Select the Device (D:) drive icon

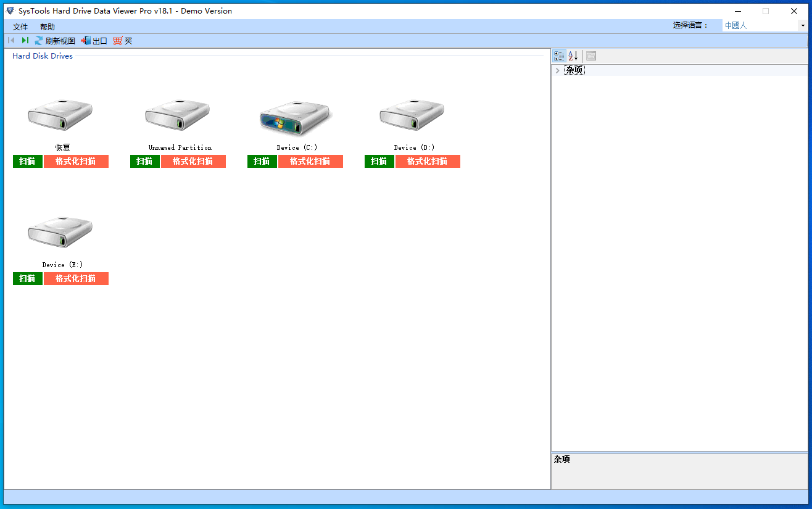pyautogui.click(x=412, y=115)
